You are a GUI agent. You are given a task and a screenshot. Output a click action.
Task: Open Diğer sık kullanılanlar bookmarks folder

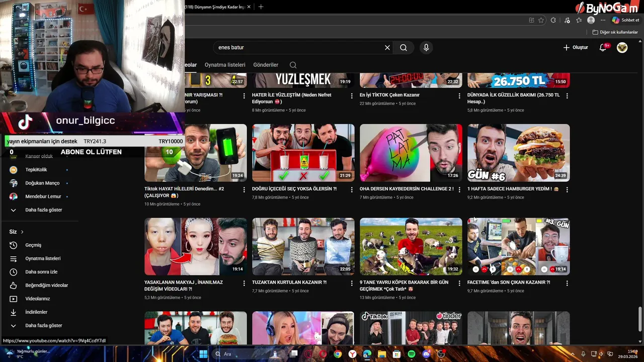coord(615,32)
